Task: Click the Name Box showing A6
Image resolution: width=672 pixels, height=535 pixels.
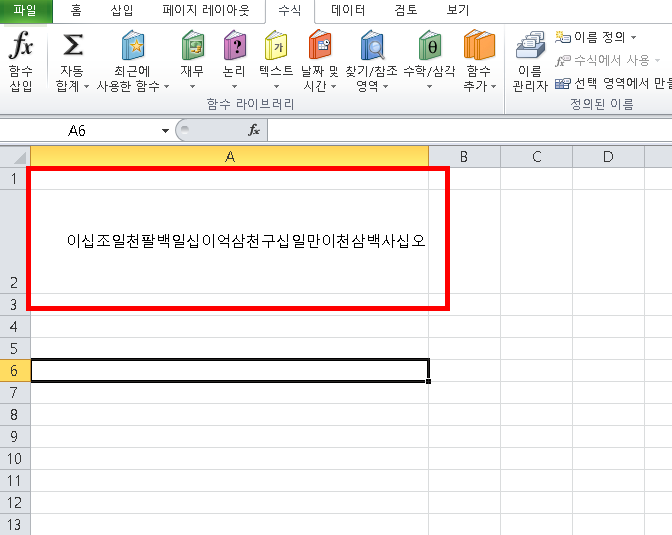Action: tap(79, 130)
